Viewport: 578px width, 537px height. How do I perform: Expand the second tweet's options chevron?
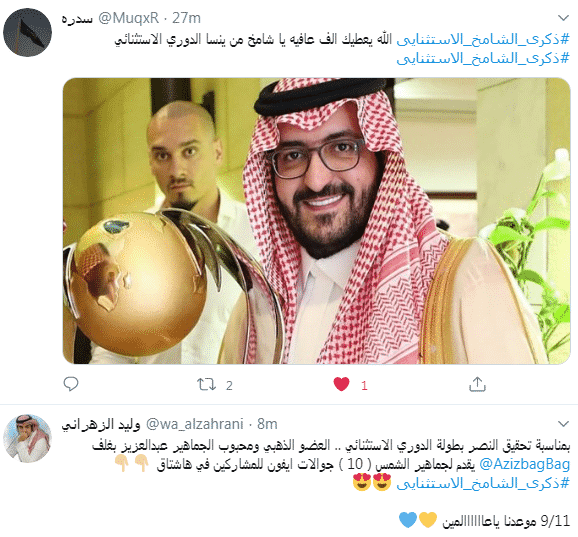point(563,424)
